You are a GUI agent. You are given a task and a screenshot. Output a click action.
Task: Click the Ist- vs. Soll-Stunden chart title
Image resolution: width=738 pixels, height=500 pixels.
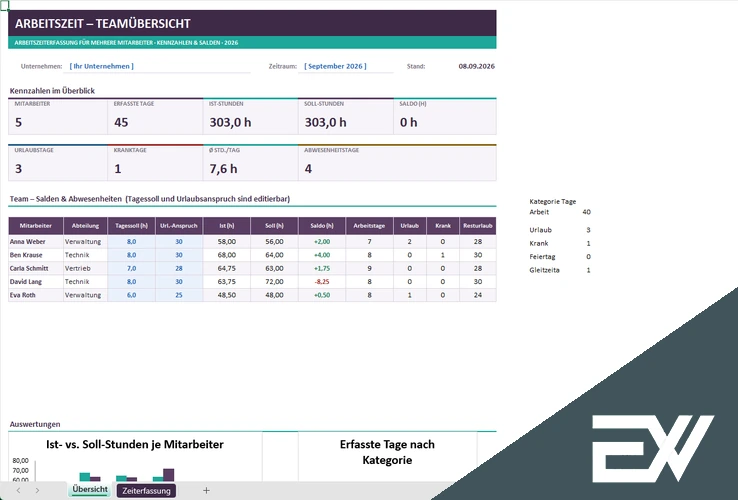pos(135,444)
